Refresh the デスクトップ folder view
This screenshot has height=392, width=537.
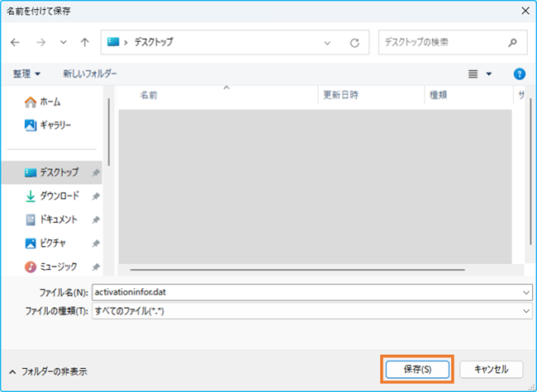354,43
